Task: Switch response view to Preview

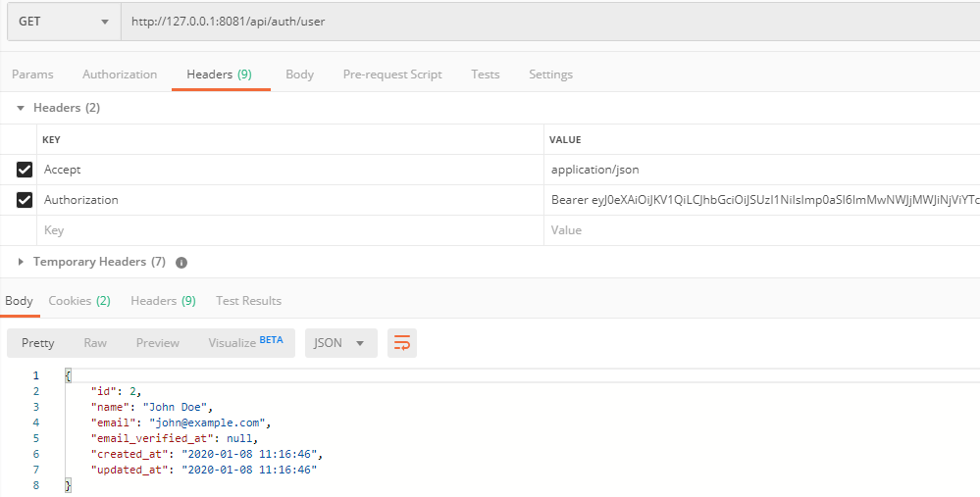Action: pyautogui.click(x=158, y=343)
